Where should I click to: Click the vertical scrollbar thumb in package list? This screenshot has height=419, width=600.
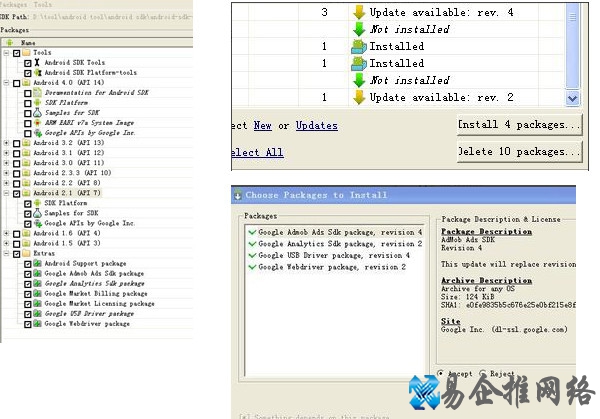[x=572, y=46]
